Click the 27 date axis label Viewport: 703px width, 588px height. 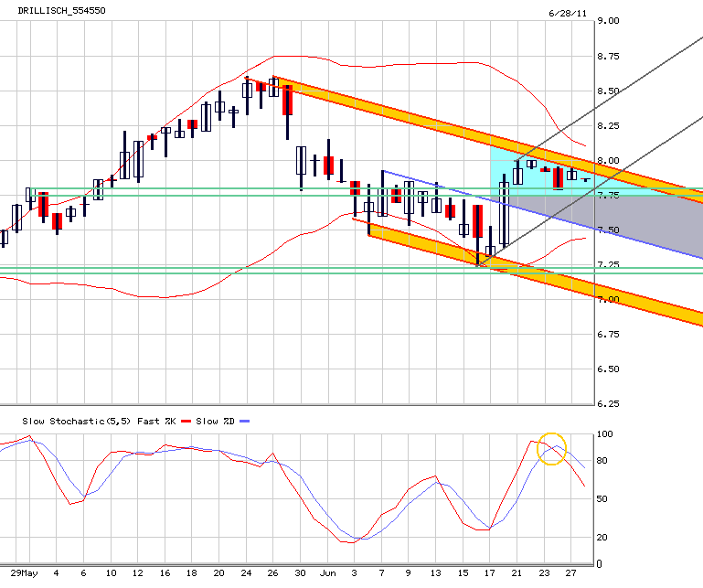click(x=570, y=573)
